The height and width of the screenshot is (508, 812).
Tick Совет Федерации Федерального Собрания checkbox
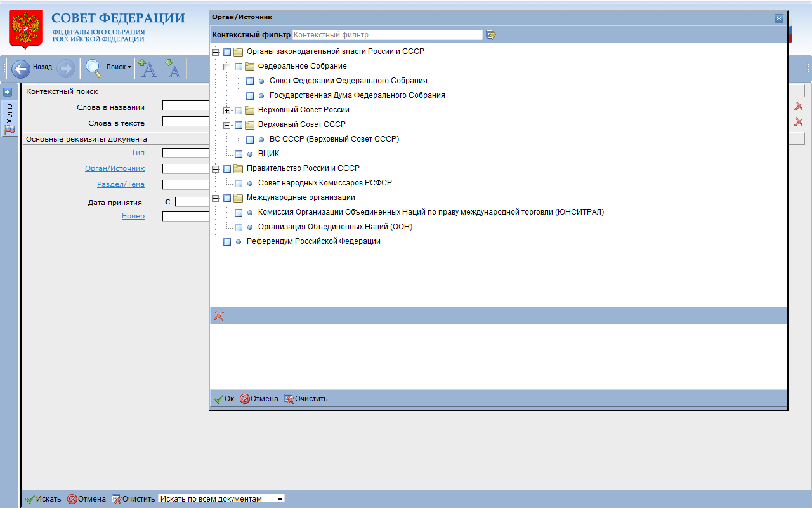coord(250,81)
